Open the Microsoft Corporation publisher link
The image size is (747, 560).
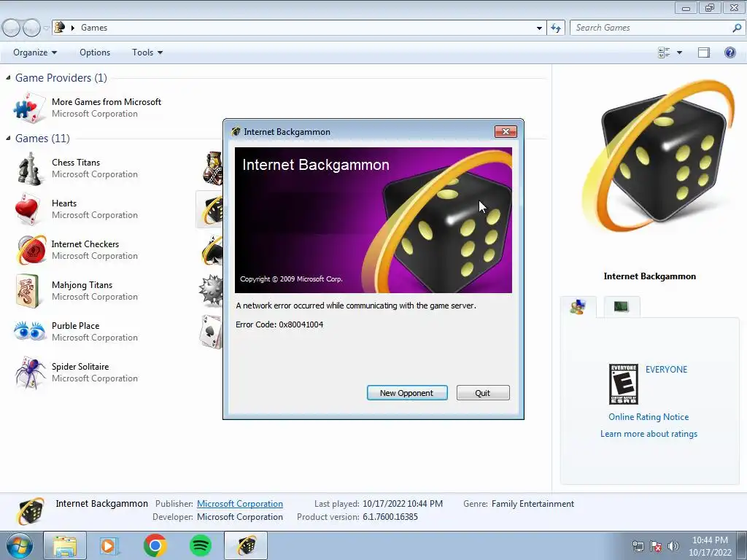[x=239, y=504]
